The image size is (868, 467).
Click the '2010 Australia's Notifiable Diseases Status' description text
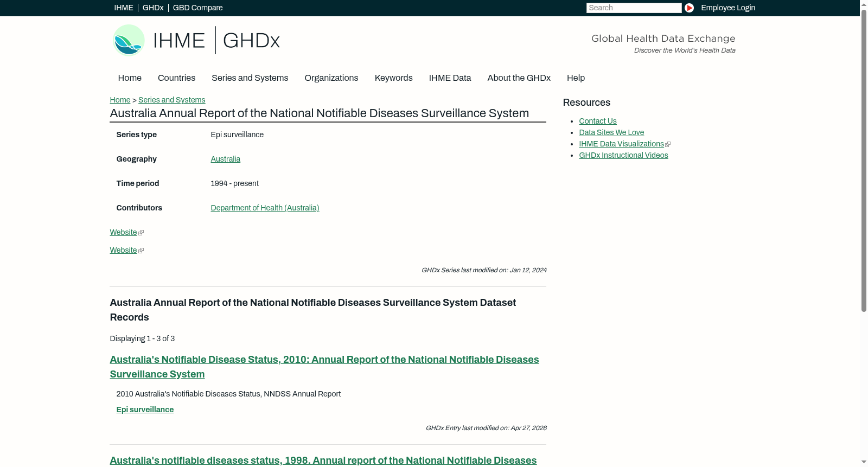pos(228,394)
